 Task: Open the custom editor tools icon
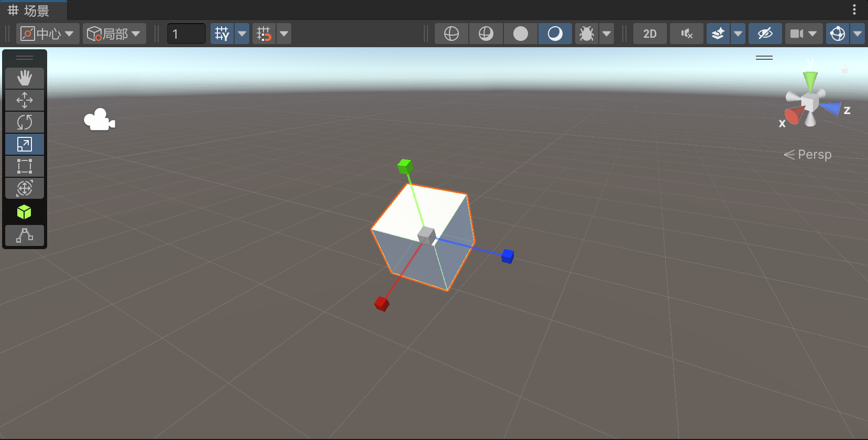click(x=25, y=235)
